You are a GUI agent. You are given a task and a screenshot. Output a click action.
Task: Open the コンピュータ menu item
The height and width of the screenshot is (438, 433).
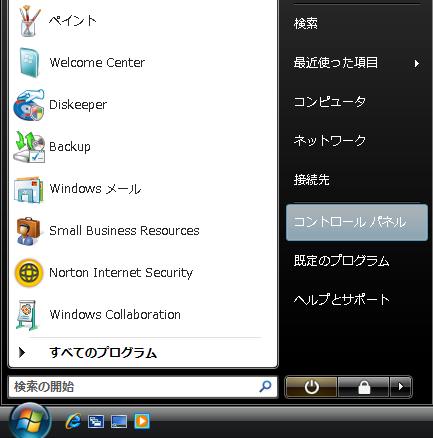click(330, 102)
